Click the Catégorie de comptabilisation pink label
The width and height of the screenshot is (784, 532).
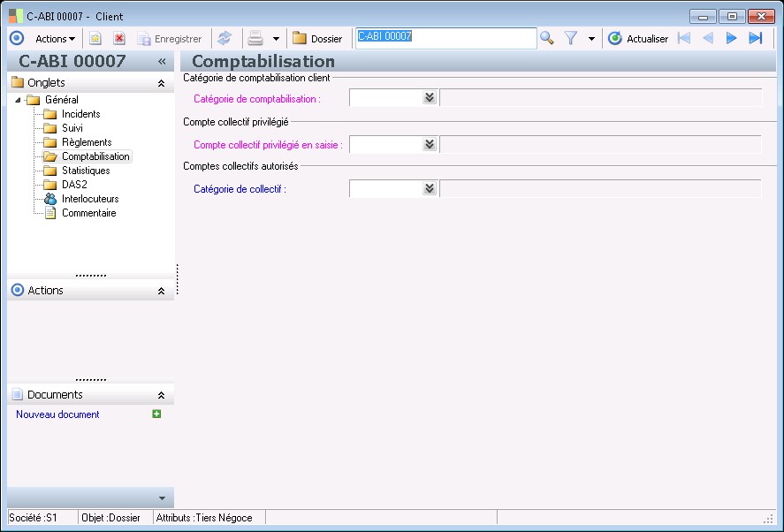pos(257,99)
